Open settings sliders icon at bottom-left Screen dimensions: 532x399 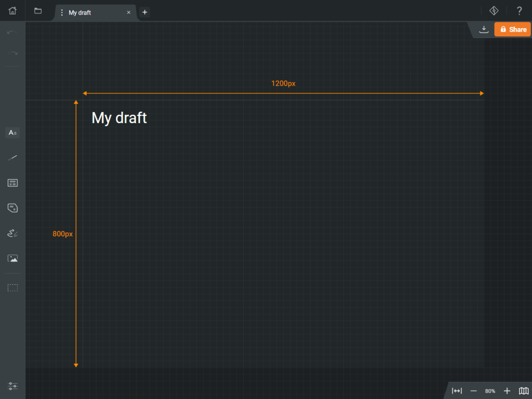point(12,386)
